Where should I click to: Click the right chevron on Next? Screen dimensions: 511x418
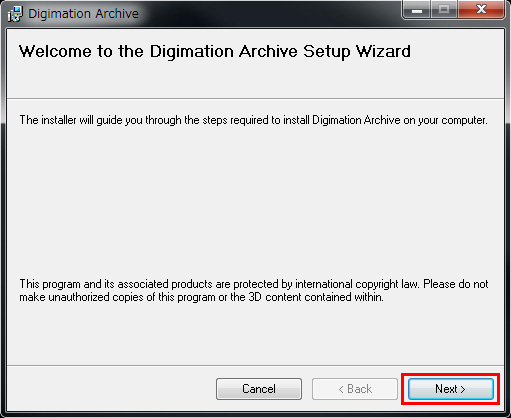(463, 389)
